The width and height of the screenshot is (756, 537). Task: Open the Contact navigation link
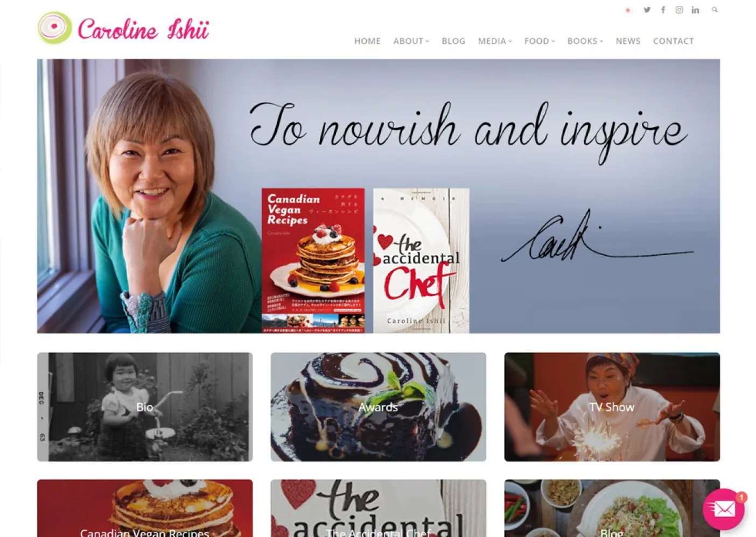(x=673, y=41)
